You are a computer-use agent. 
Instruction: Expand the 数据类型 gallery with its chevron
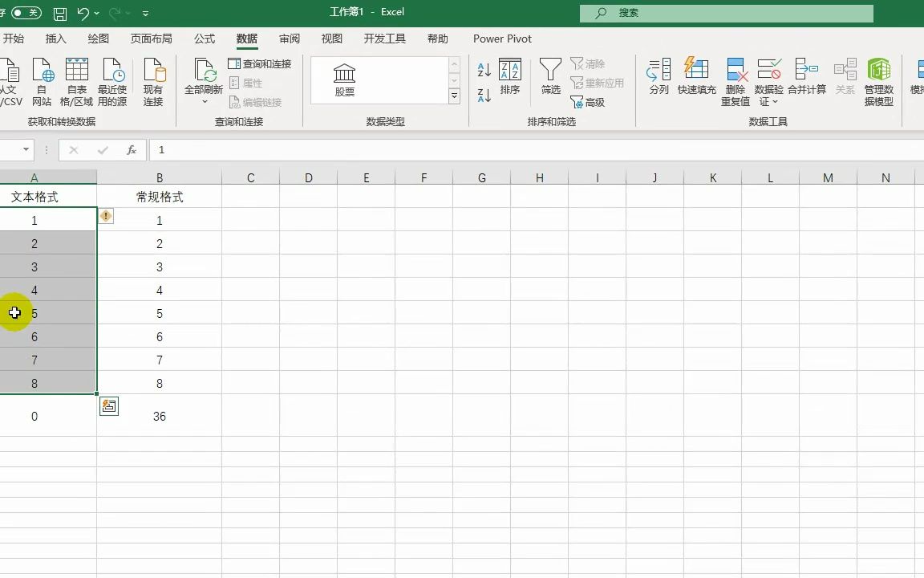click(455, 96)
